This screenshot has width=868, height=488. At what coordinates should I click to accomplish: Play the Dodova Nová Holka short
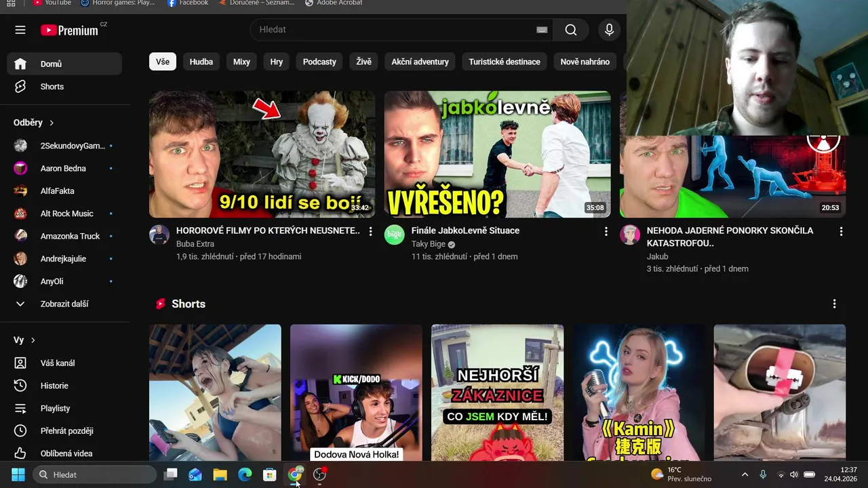(x=356, y=393)
